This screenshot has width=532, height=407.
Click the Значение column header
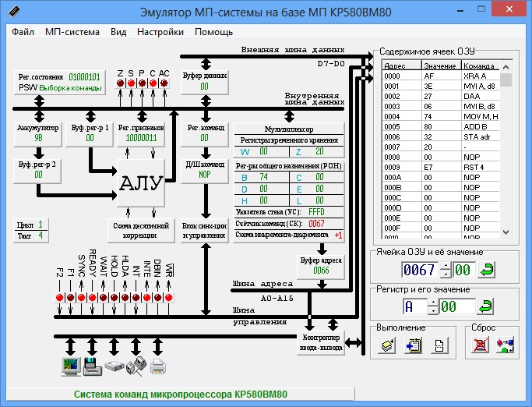click(x=441, y=66)
